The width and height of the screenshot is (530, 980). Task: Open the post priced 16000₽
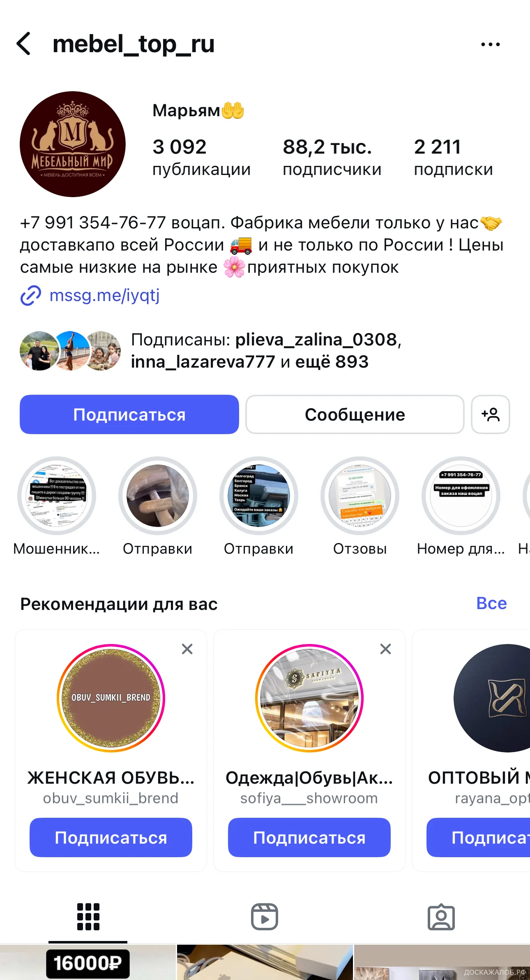tap(88, 962)
